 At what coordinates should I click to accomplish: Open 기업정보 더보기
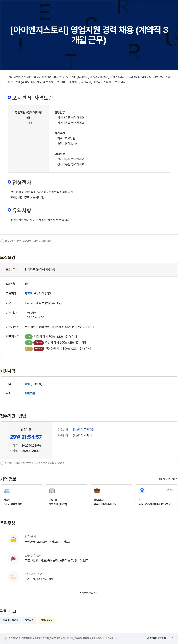click(168, 479)
